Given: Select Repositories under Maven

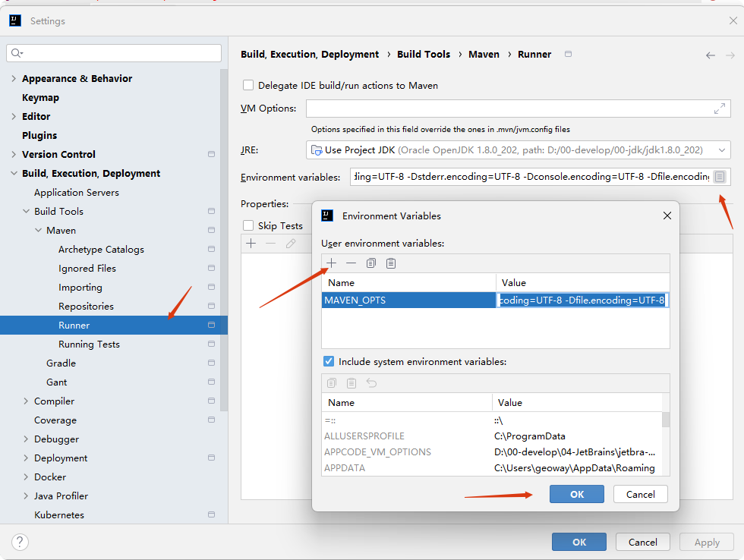Looking at the screenshot, I should pos(86,306).
